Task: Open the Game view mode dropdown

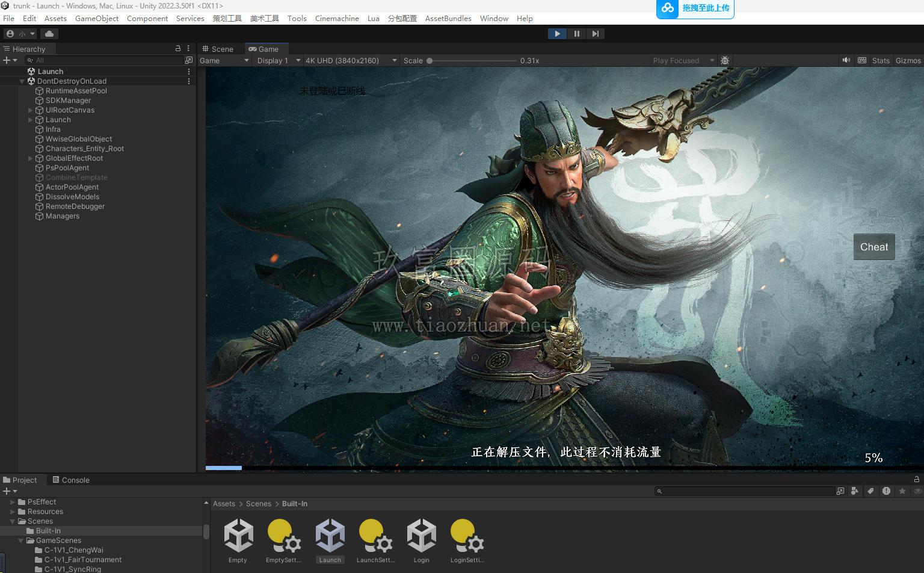Action: coord(224,60)
